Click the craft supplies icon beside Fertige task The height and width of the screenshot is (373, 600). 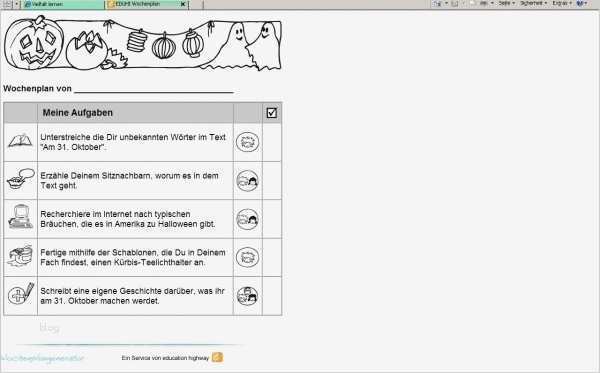20,255
